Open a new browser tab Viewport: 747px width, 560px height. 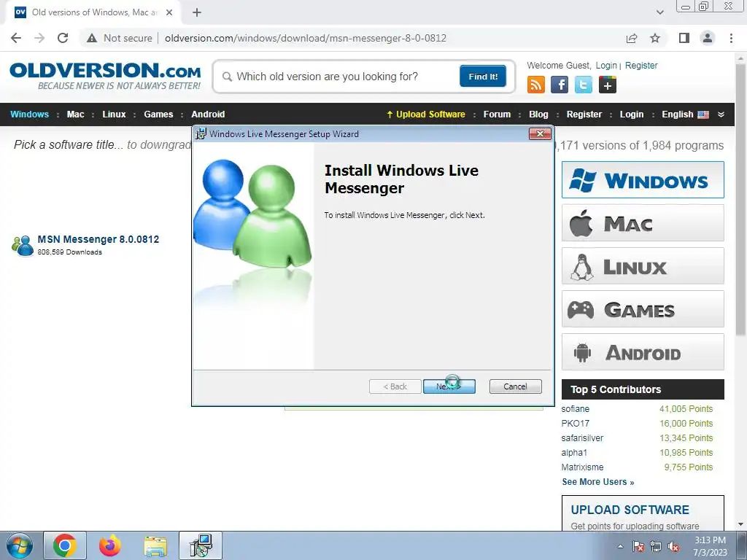coord(197,12)
